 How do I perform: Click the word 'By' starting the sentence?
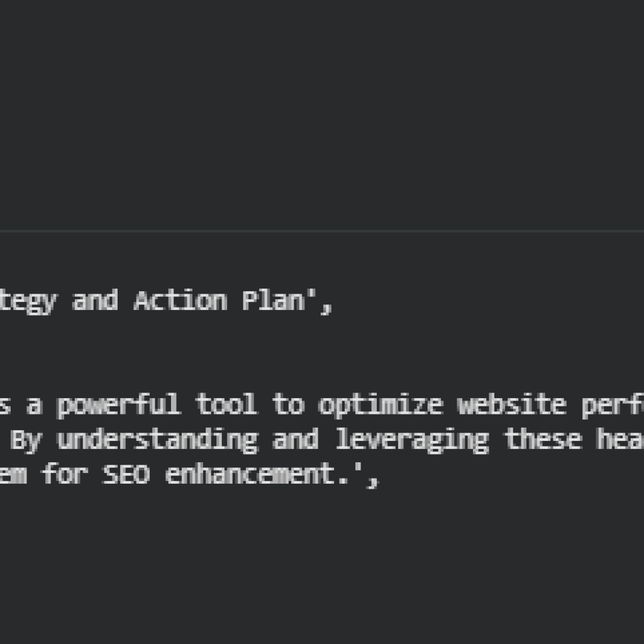(x=25, y=440)
